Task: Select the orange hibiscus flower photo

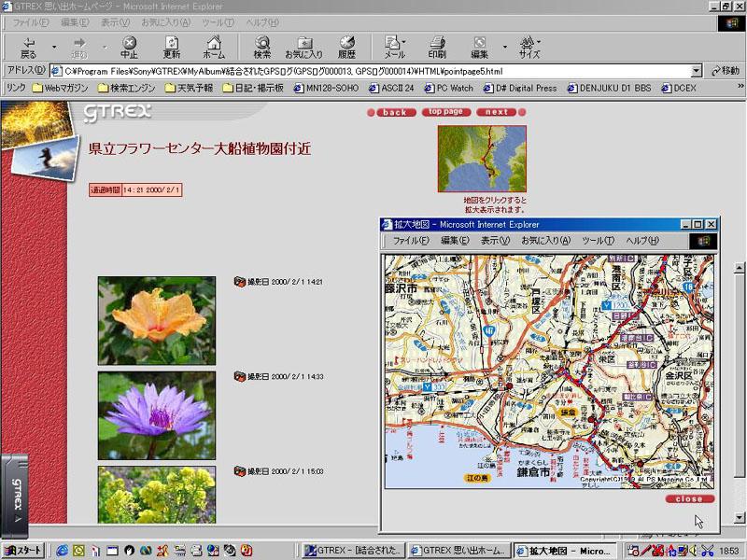Action: [157, 320]
